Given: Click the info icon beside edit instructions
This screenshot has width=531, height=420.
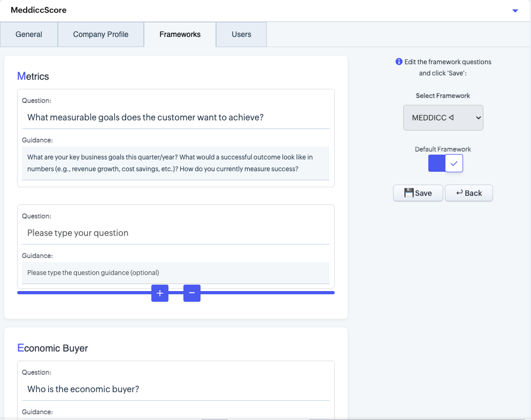Looking at the screenshot, I should click(x=399, y=62).
